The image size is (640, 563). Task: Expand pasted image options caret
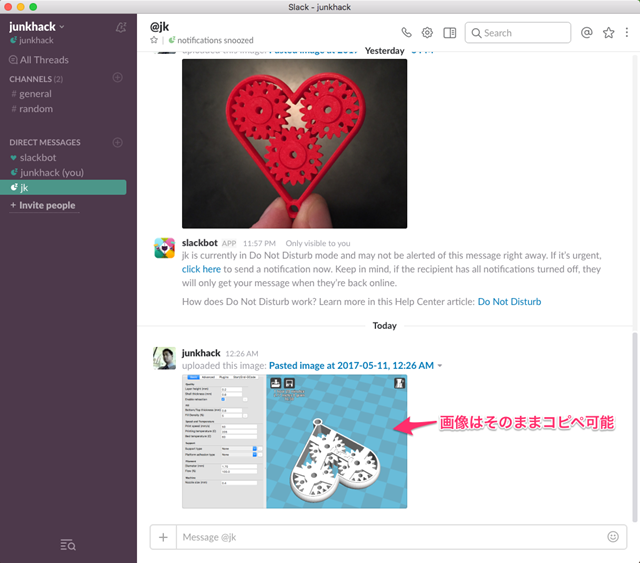click(x=440, y=366)
